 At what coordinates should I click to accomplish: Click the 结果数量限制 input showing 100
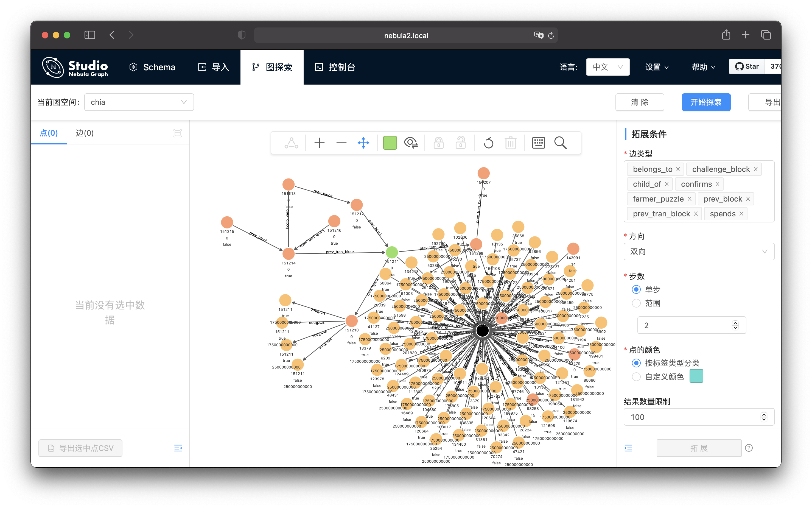[699, 417]
